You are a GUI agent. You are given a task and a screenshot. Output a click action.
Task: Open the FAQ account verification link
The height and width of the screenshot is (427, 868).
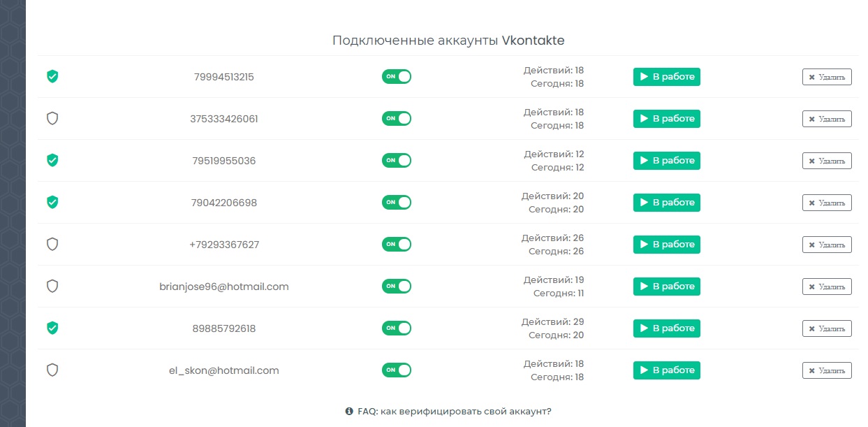tap(454, 412)
